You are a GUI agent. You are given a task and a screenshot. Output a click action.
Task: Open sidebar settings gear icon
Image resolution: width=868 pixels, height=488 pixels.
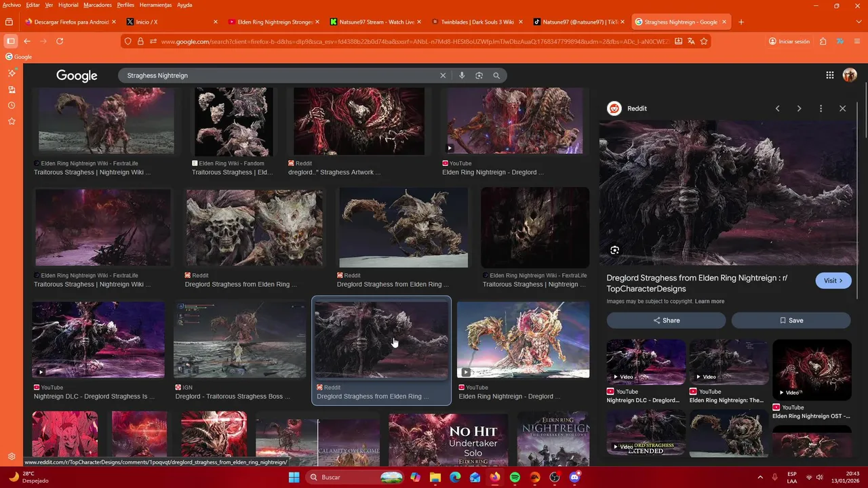pos(12,456)
